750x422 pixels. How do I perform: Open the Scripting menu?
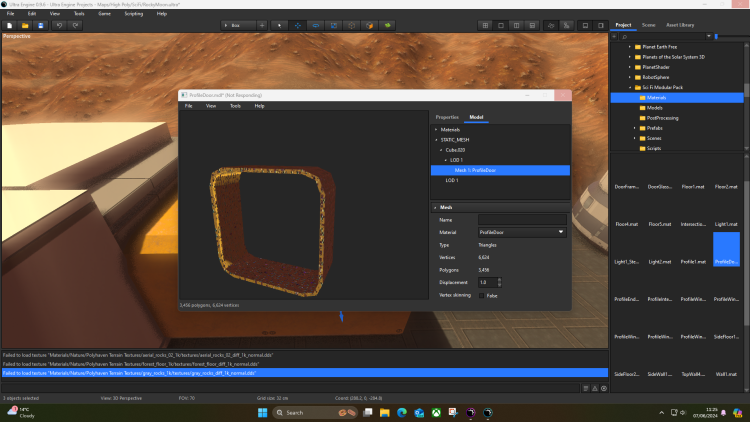point(133,14)
